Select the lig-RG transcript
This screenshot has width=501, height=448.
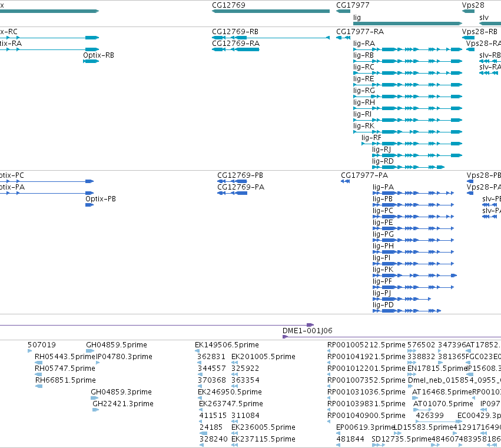click(364, 91)
